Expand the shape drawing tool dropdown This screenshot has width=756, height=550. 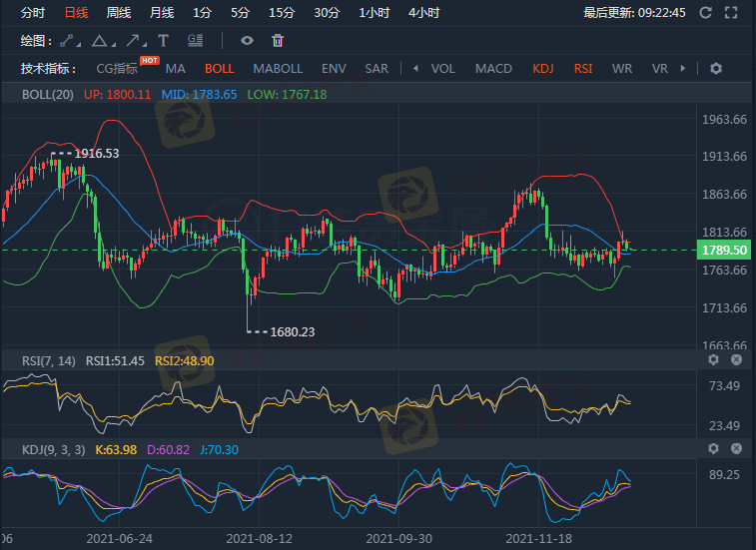(x=114, y=41)
